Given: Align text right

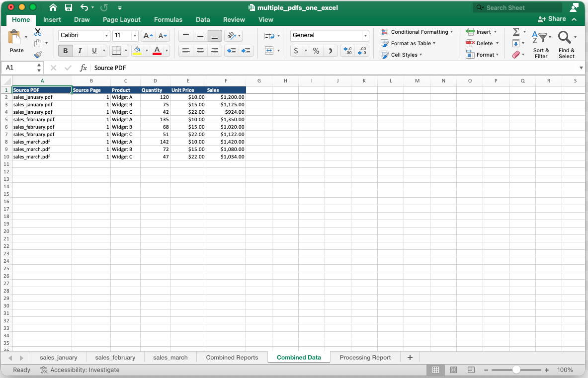Looking at the screenshot, I should [x=215, y=51].
